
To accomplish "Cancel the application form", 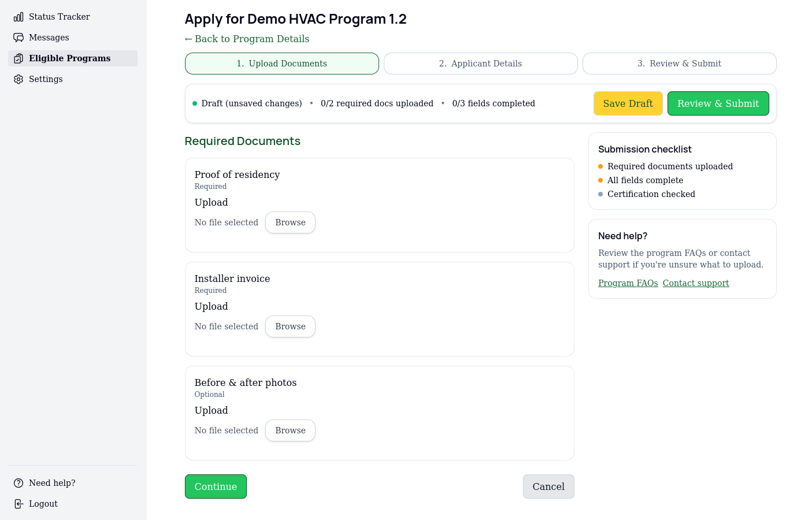I will [x=548, y=486].
